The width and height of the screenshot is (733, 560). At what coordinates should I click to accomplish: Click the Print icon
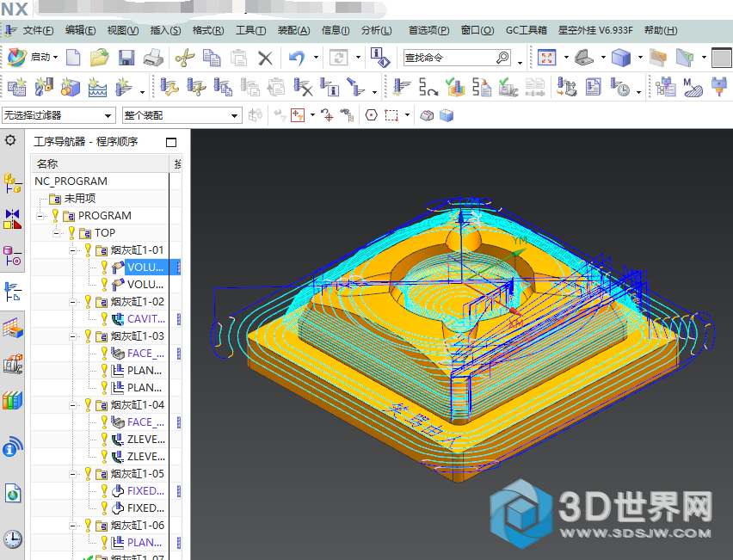[x=153, y=58]
